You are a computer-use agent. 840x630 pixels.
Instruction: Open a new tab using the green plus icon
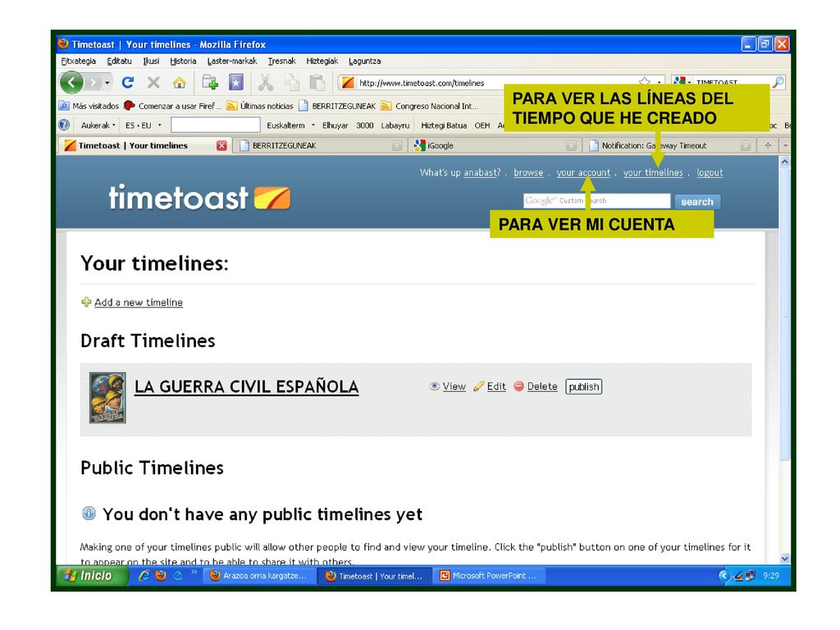[x=209, y=83]
